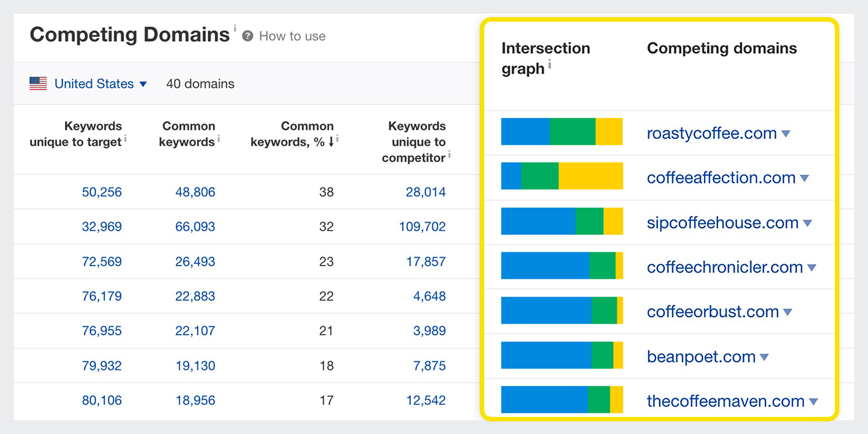Open the 28,014 keywords unique to competitor link
Screen dimensions: 868x434
point(427,192)
